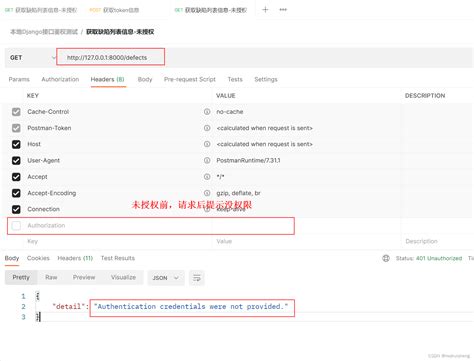Switch to the POST token request tab
The width and height of the screenshot is (474, 361).
[x=114, y=10]
